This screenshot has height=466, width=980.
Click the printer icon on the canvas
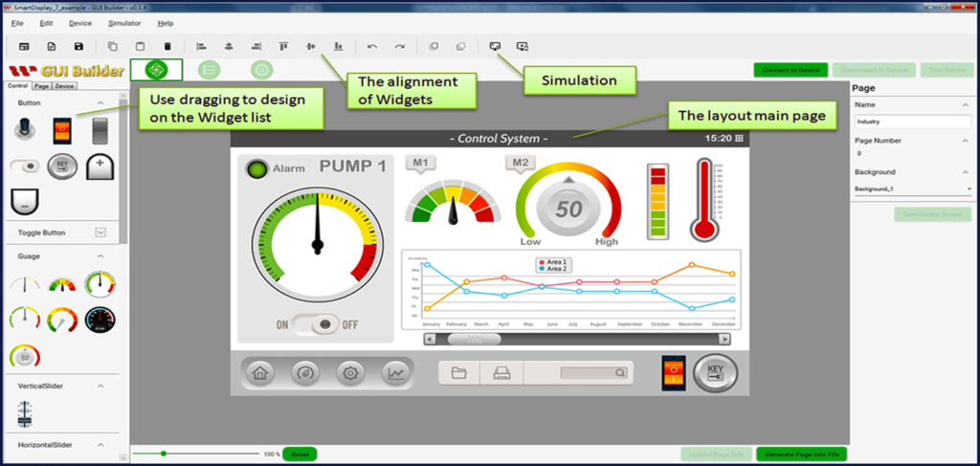tap(501, 373)
